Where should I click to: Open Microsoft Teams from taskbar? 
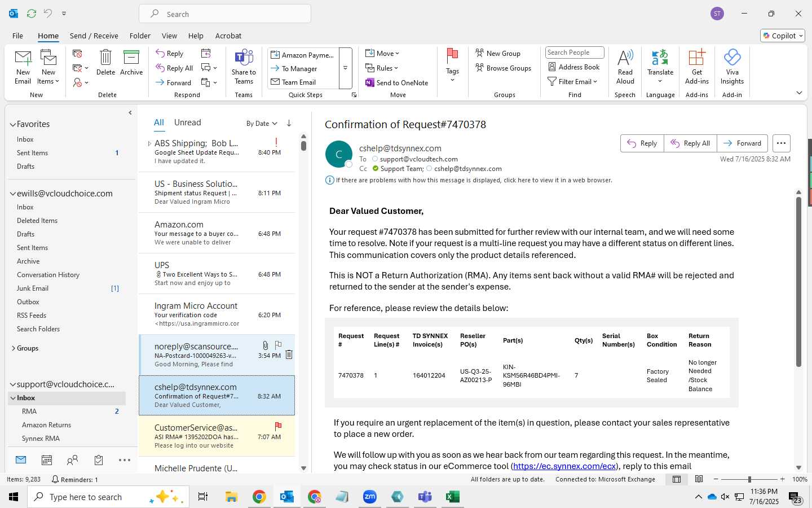click(x=425, y=497)
